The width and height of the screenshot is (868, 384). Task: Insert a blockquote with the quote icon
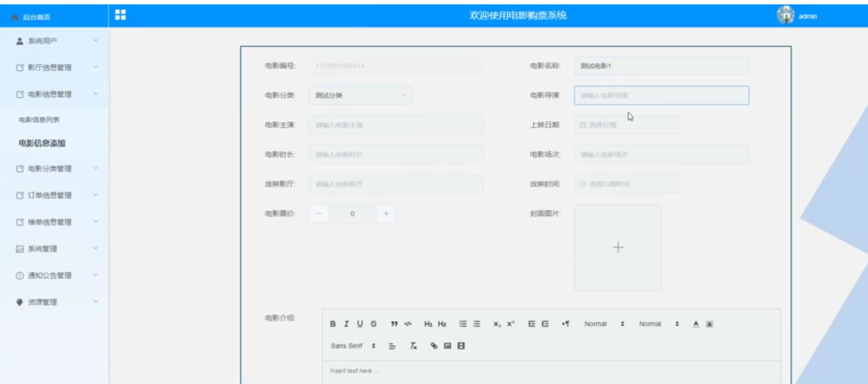[x=394, y=324]
